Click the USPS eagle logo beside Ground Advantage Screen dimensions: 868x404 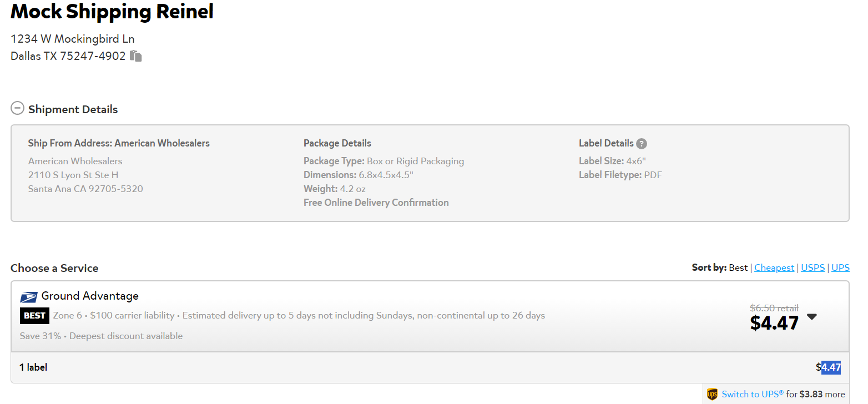pos(29,297)
